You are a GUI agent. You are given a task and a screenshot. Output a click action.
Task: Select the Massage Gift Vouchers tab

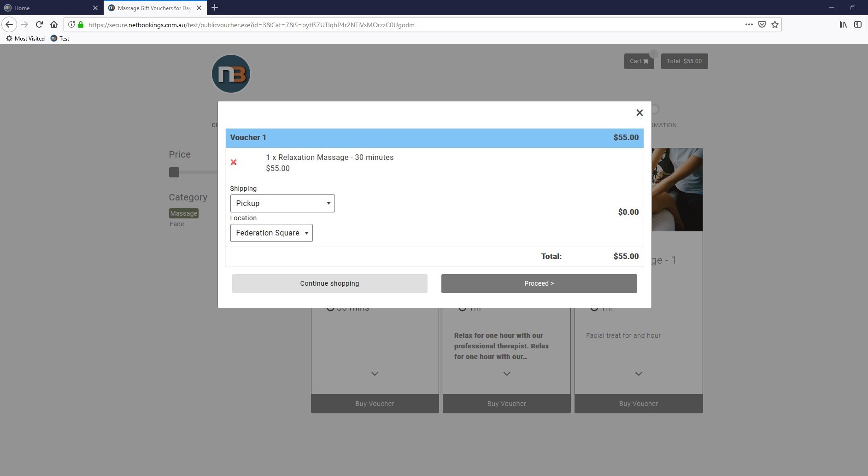[x=150, y=8]
